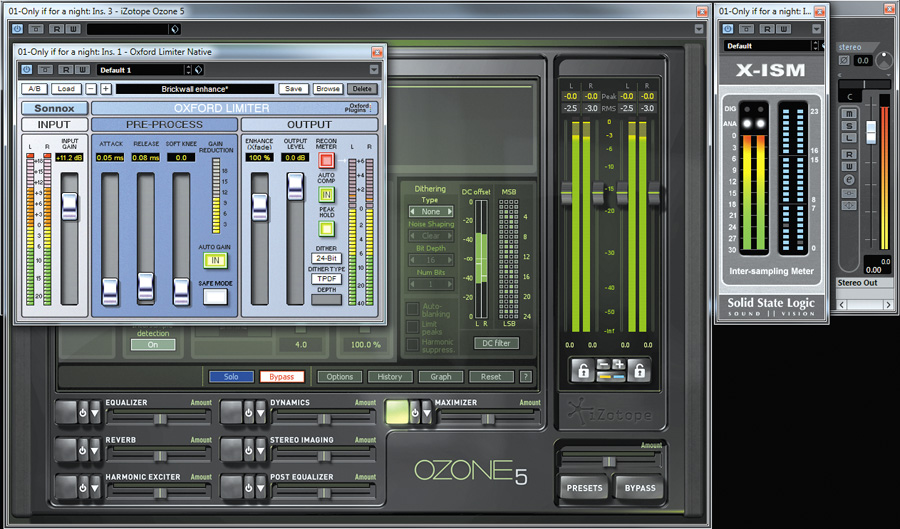Image resolution: width=900 pixels, height=529 pixels.
Task: Open the Dithering Type dropdown set to None
Action: coord(431,212)
